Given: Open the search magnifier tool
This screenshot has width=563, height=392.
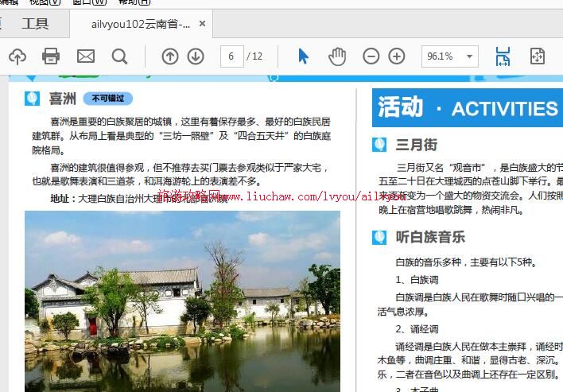Looking at the screenshot, I should [119, 56].
